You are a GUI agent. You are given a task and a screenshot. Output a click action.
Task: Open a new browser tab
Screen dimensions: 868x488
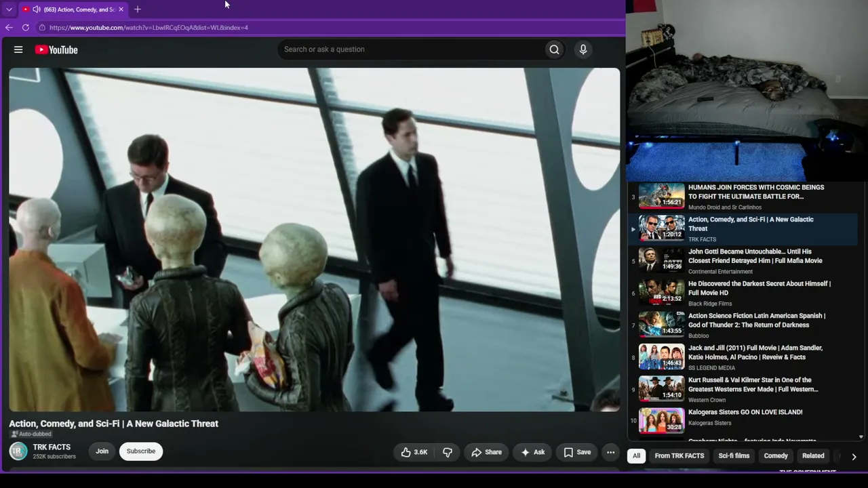point(138,9)
